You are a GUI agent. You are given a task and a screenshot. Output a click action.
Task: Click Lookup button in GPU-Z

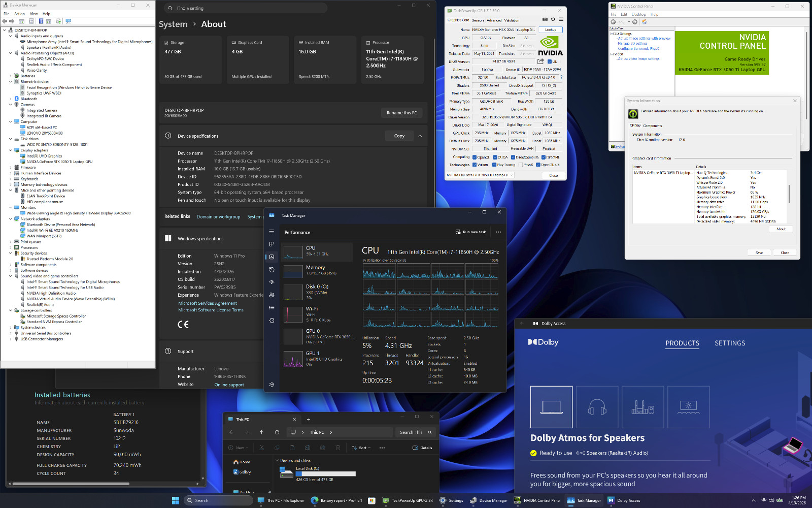pyautogui.click(x=551, y=30)
